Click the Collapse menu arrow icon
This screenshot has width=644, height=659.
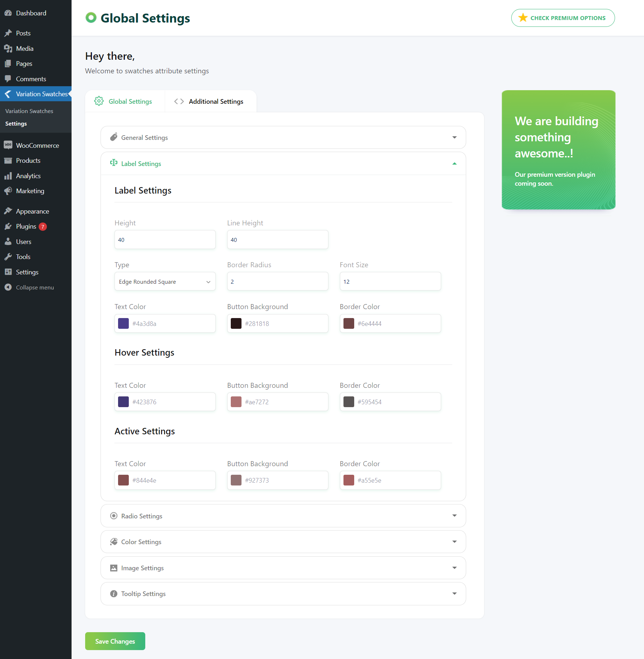(8, 287)
